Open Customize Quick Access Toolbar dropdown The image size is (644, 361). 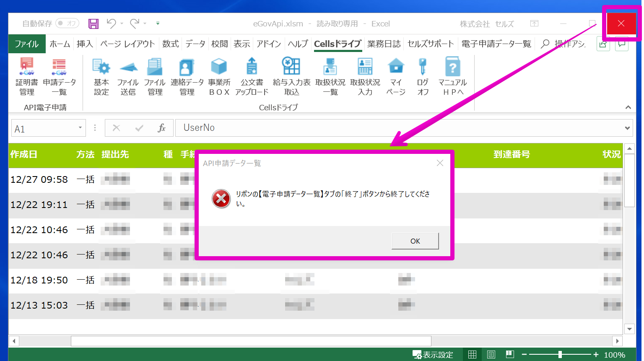pyautogui.click(x=158, y=23)
